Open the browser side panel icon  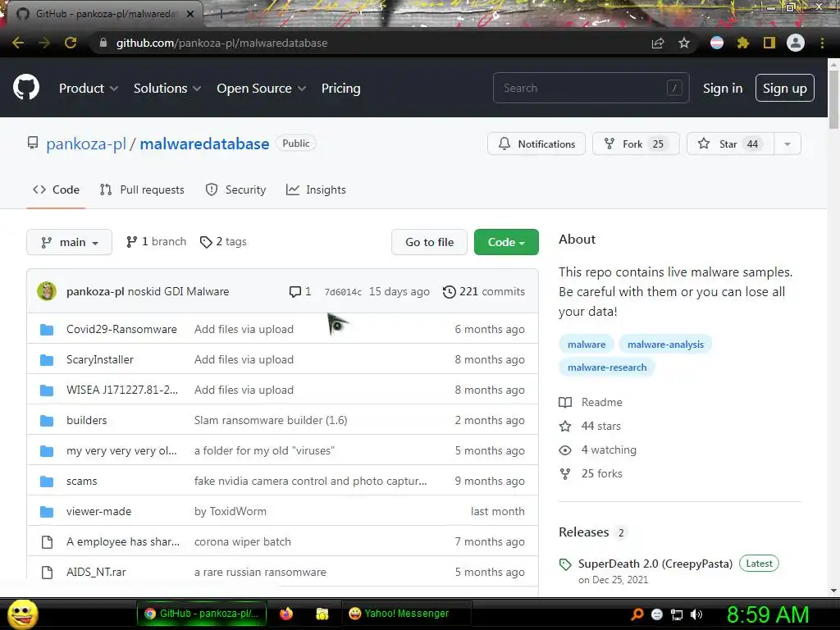[769, 43]
